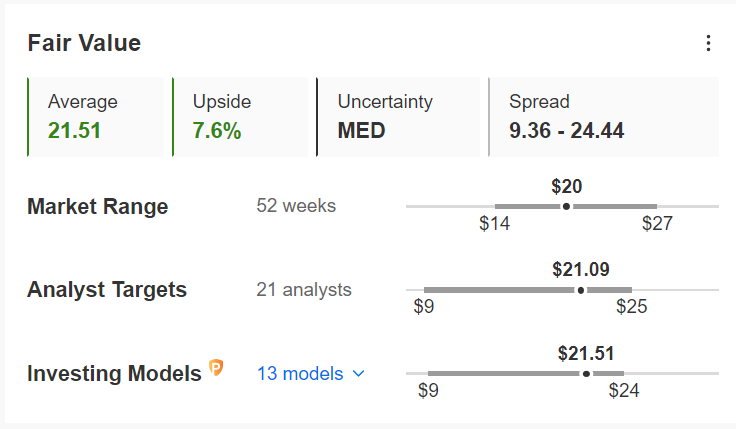Click the $25 high analyst target label
The image size is (736, 429).
(x=632, y=306)
